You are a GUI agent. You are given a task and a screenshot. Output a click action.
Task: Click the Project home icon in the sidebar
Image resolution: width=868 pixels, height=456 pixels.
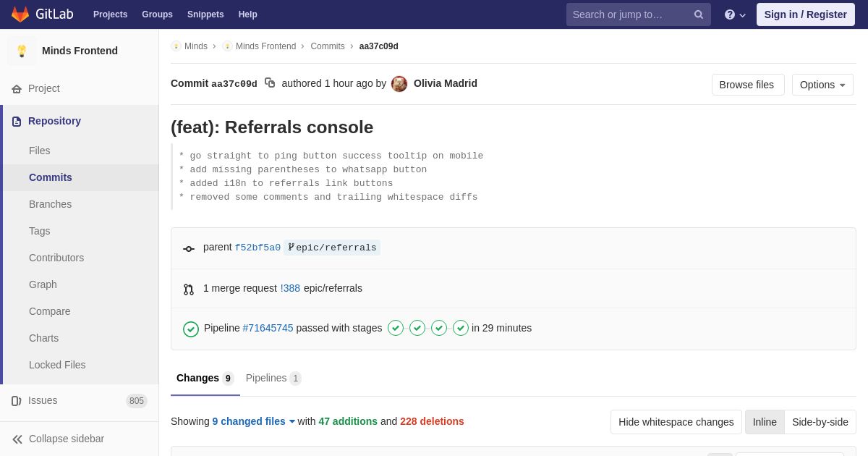point(17,89)
